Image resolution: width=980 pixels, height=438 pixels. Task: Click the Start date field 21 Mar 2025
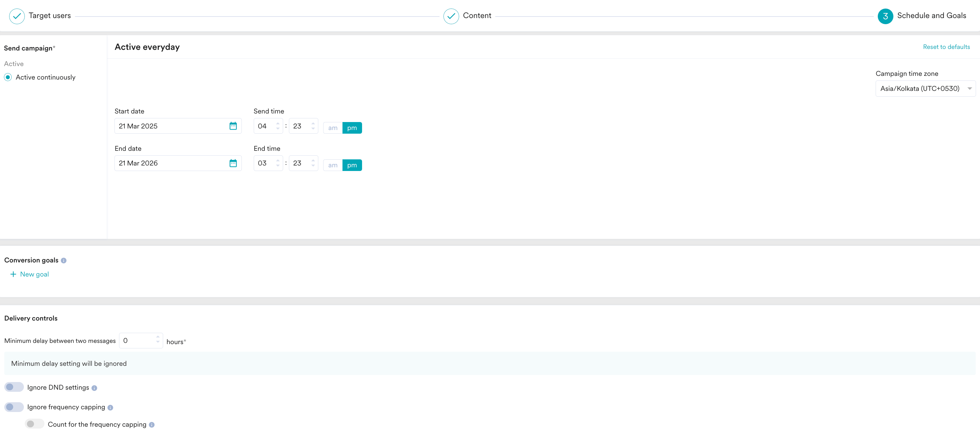click(x=178, y=126)
